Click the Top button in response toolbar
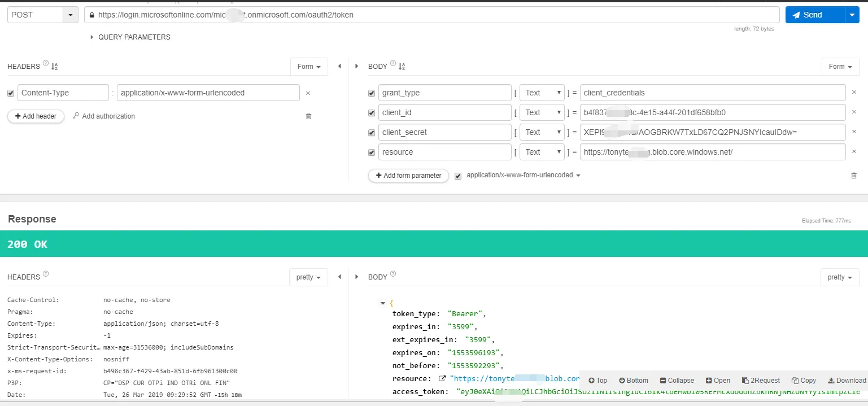This screenshot has height=406, width=868. [x=597, y=381]
